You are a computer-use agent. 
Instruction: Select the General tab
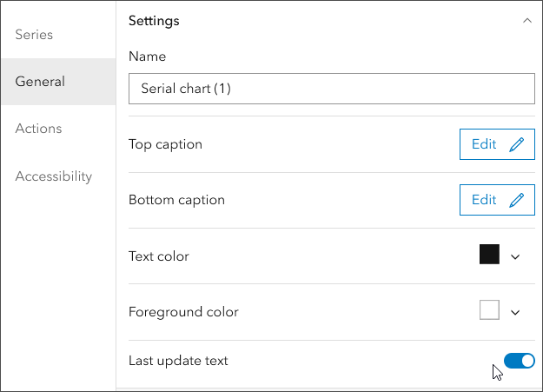(x=40, y=82)
